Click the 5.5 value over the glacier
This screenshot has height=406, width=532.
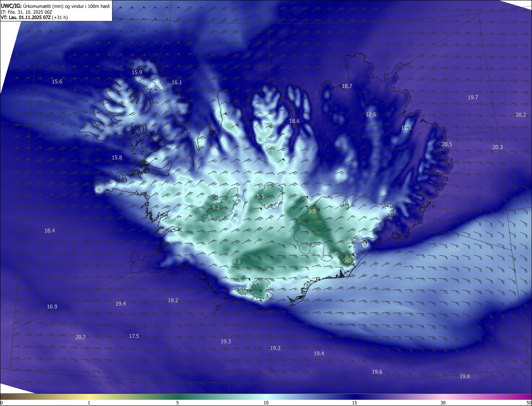[261, 196]
